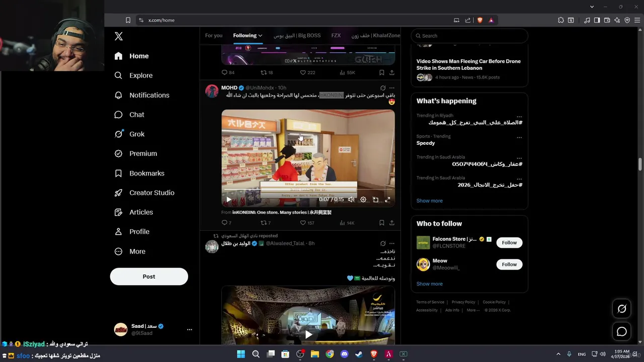Show more under Who to follow
Image resolution: width=644 pixels, height=362 pixels.
429,284
